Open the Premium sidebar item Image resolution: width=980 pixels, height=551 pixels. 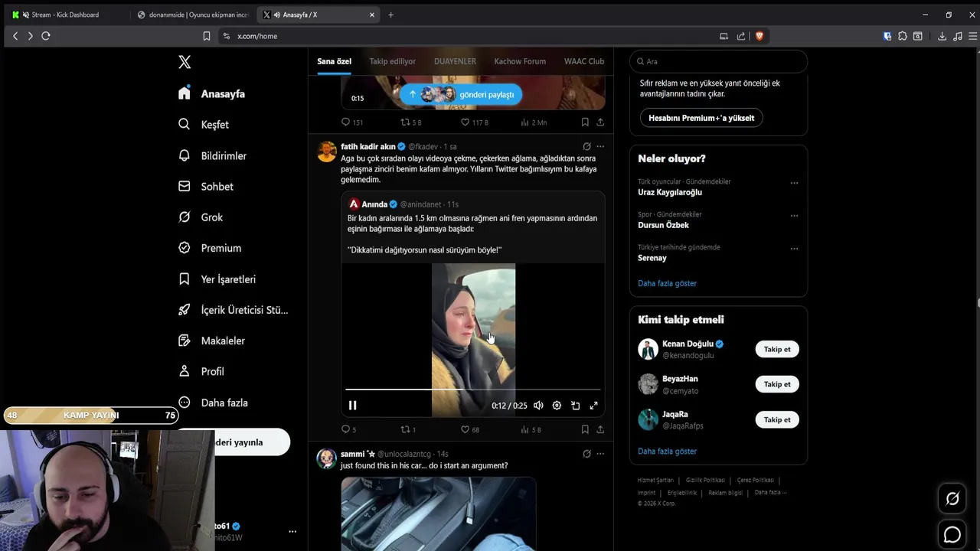click(209, 248)
